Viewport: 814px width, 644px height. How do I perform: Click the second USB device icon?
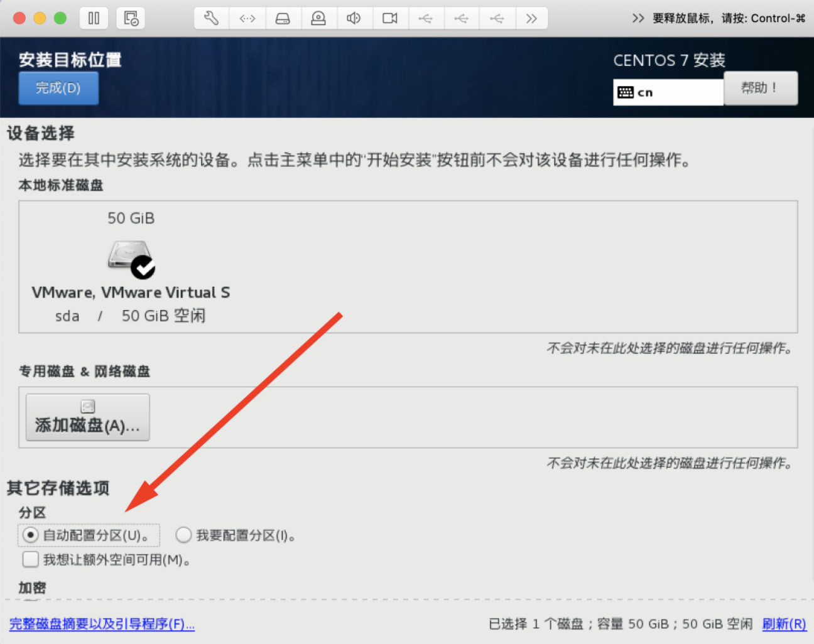pyautogui.click(x=461, y=18)
